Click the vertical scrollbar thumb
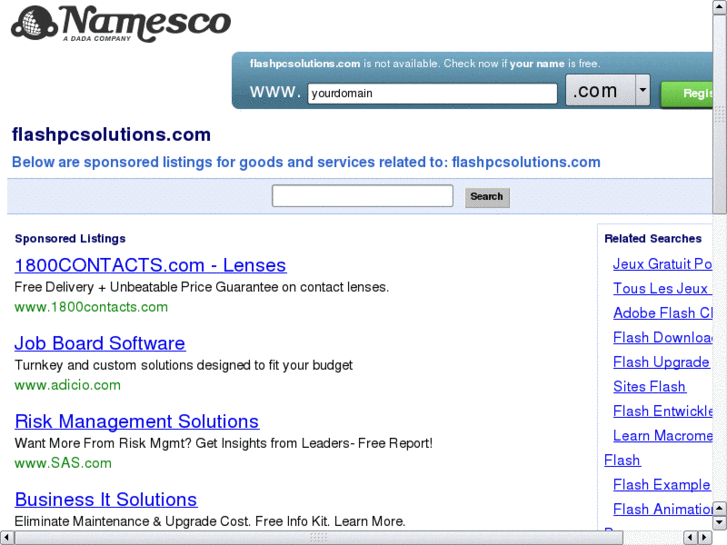This screenshot has width=727, height=545. pos(720,113)
